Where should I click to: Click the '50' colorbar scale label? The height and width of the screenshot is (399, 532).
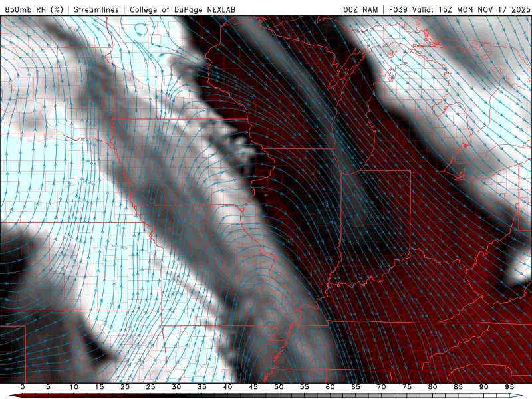point(279,387)
